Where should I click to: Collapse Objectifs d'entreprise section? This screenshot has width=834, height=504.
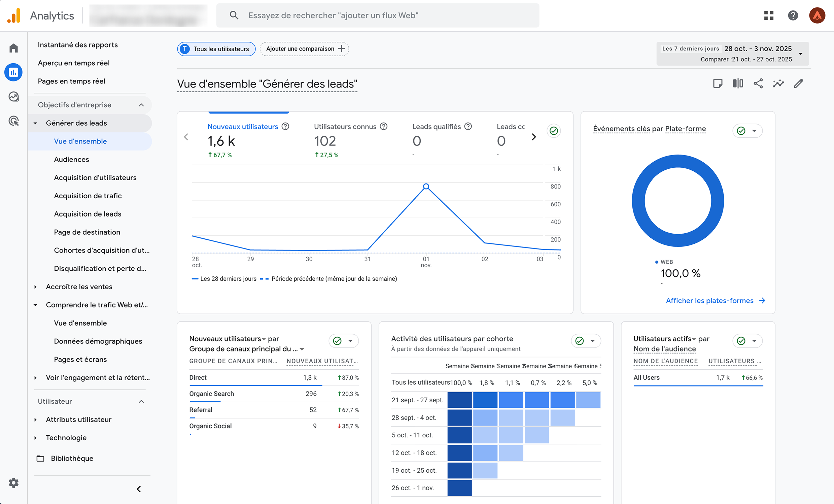coord(141,105)
